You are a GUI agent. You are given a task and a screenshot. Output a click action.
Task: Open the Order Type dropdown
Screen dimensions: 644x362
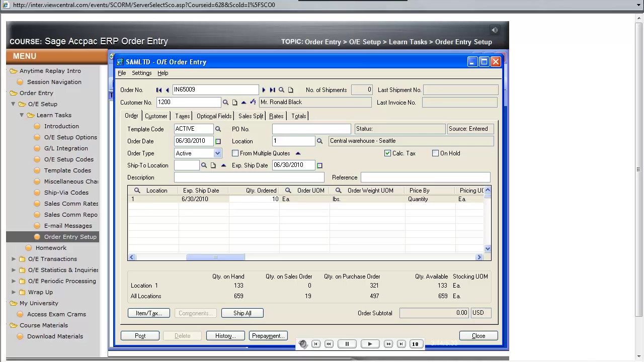(217, 153)
